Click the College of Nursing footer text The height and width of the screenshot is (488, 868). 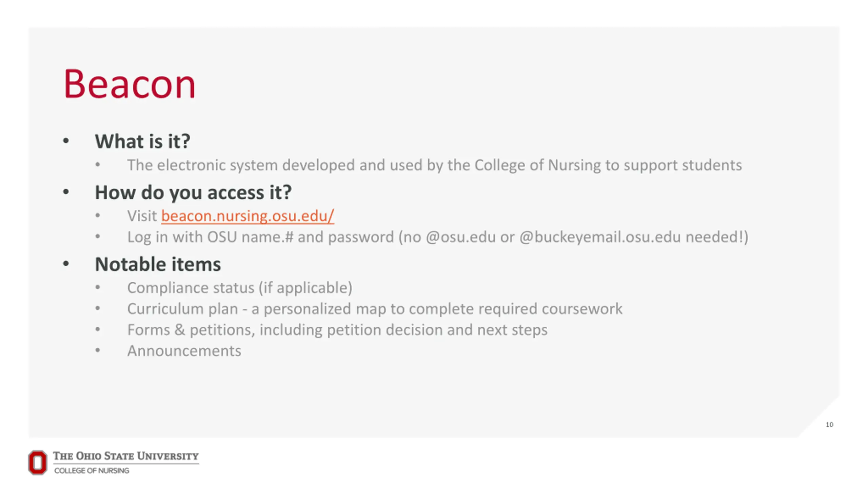92,470
